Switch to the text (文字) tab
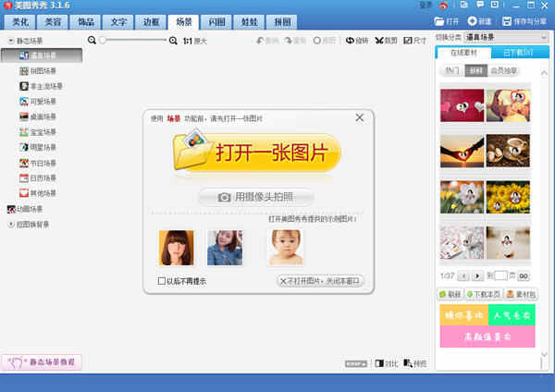The image size is (555, 392). coord(119,20)
